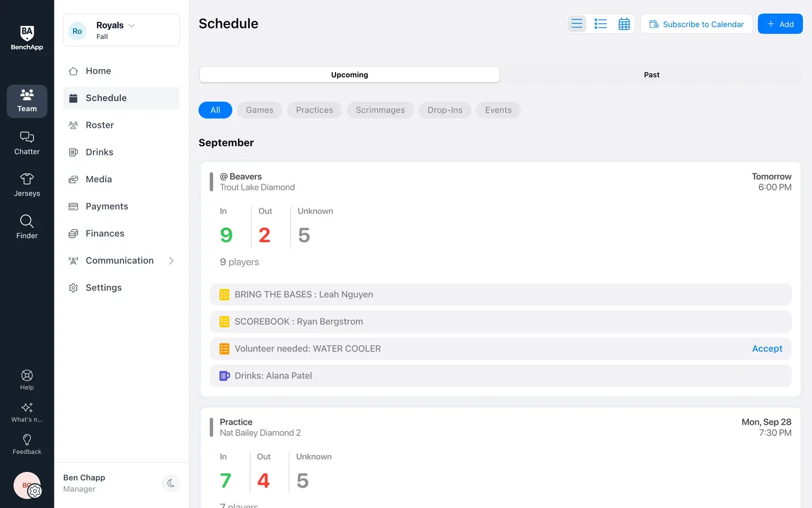812x508 pixels.
Task: Click the Finances coins icon
Action: click(73, 234)
